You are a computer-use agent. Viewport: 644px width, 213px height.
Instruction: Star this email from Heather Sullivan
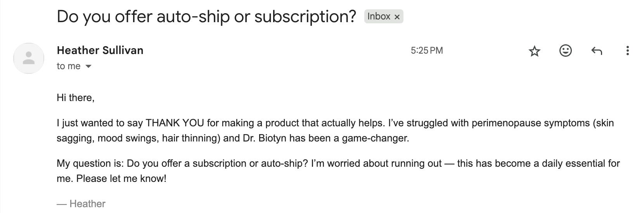[535, 51]
